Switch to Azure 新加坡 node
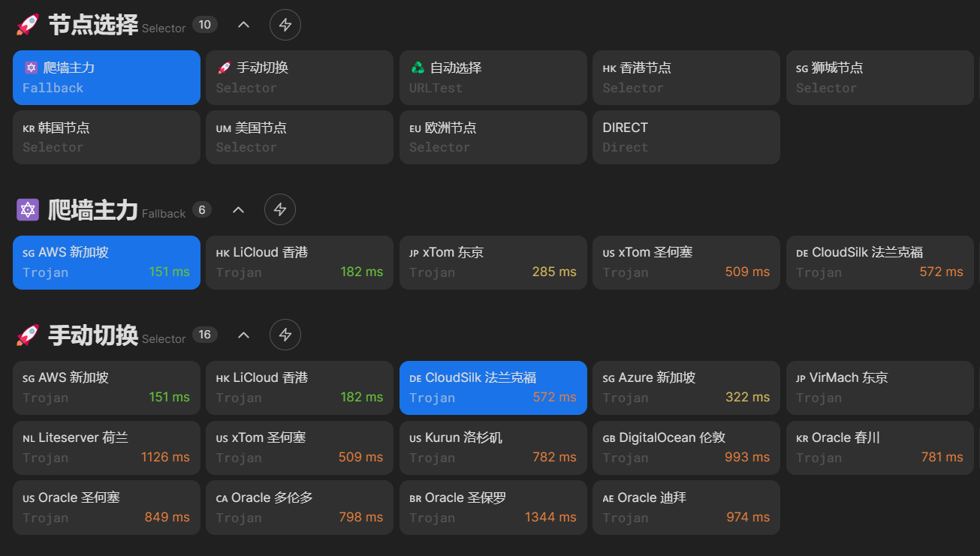The width and height of the screenshot is (980, 556). coord(686,387)
